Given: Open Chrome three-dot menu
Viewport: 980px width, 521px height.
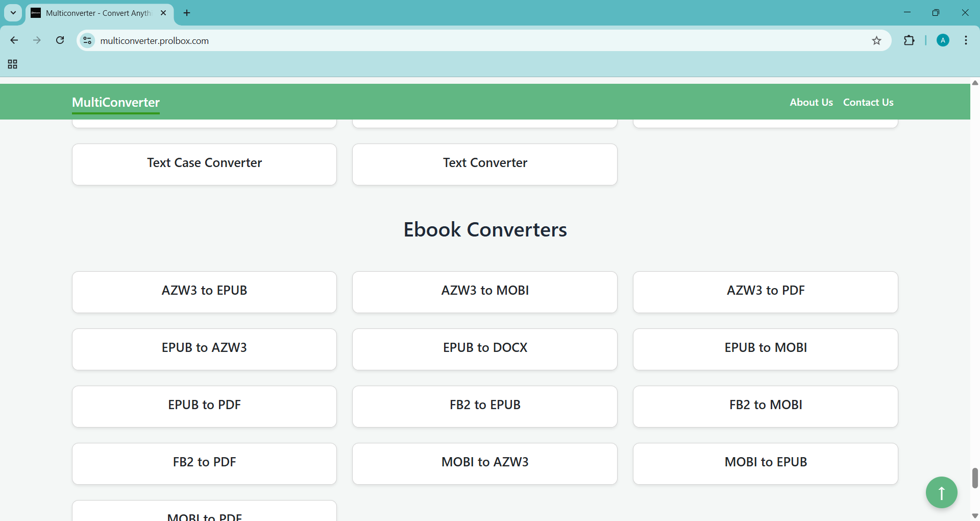Looking at the screenshot, I should [966, 41].
